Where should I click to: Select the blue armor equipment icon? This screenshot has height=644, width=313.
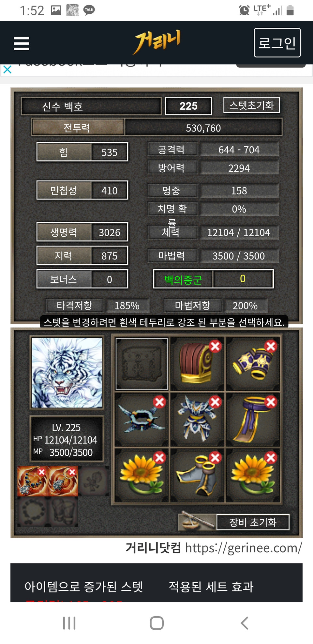click(x=197, y=420)
